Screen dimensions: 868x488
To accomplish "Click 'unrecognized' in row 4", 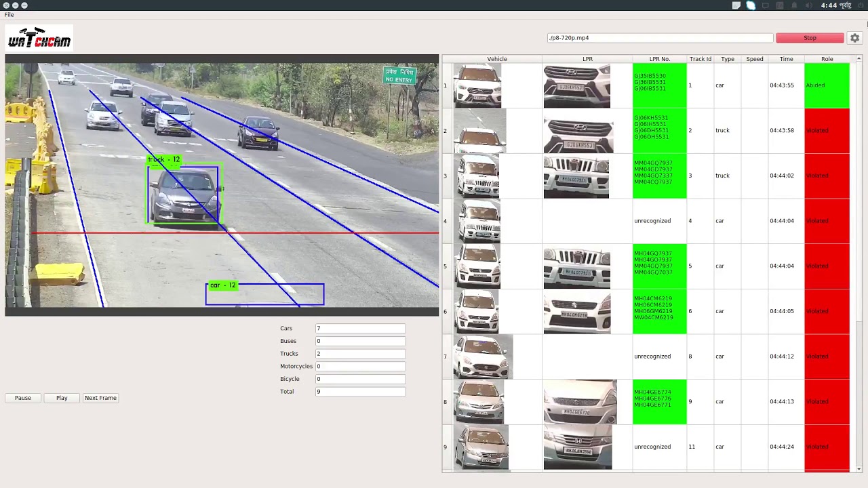I will [652, 221].
